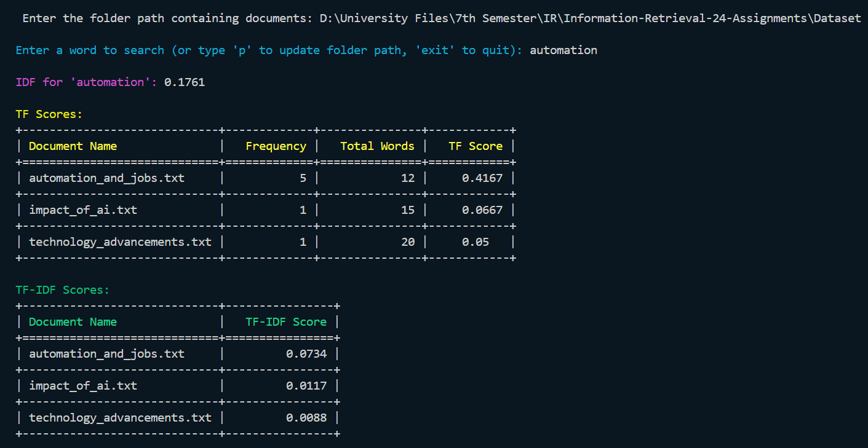Select the TF score 0.0667
The height and width of the screenshot is (448, 868).
[482, 210]
